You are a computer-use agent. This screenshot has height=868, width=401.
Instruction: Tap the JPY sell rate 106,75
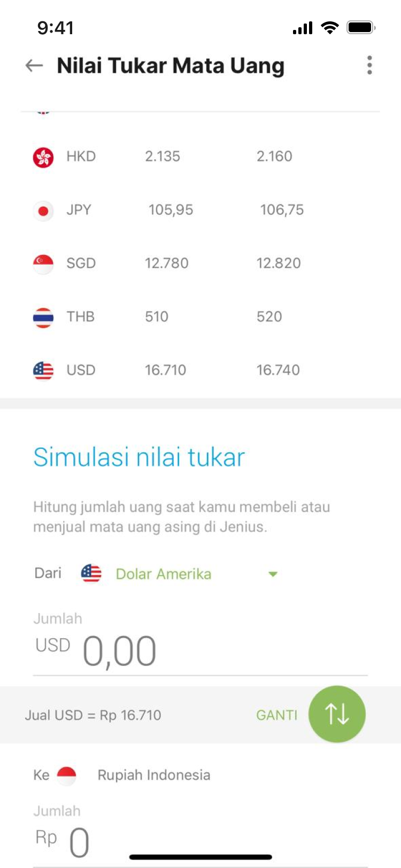[282, 210]
